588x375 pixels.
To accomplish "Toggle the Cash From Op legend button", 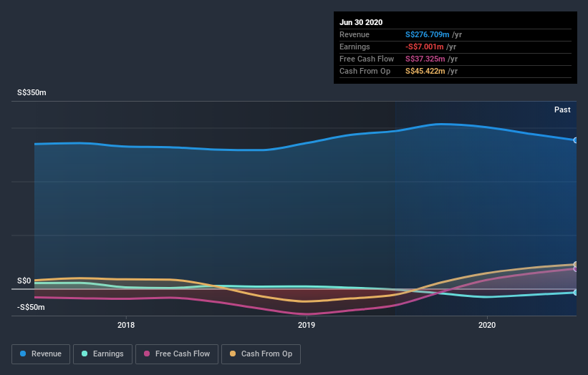I will [261, 354].
